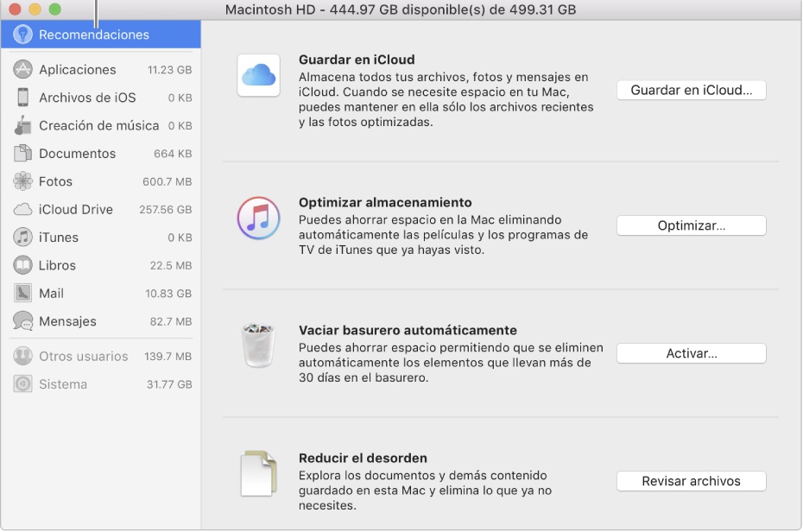Click Activar to empty trash automatically

(x=691, y=353)
